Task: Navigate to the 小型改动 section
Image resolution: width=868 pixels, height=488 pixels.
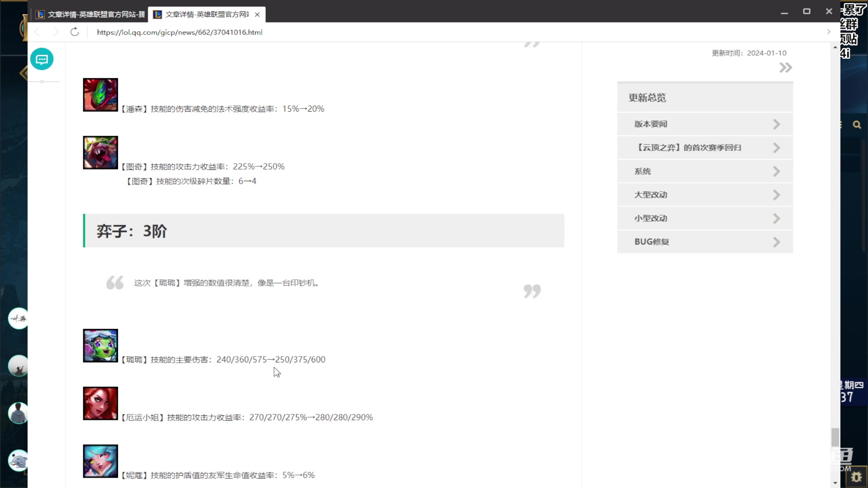Action: 705,218
